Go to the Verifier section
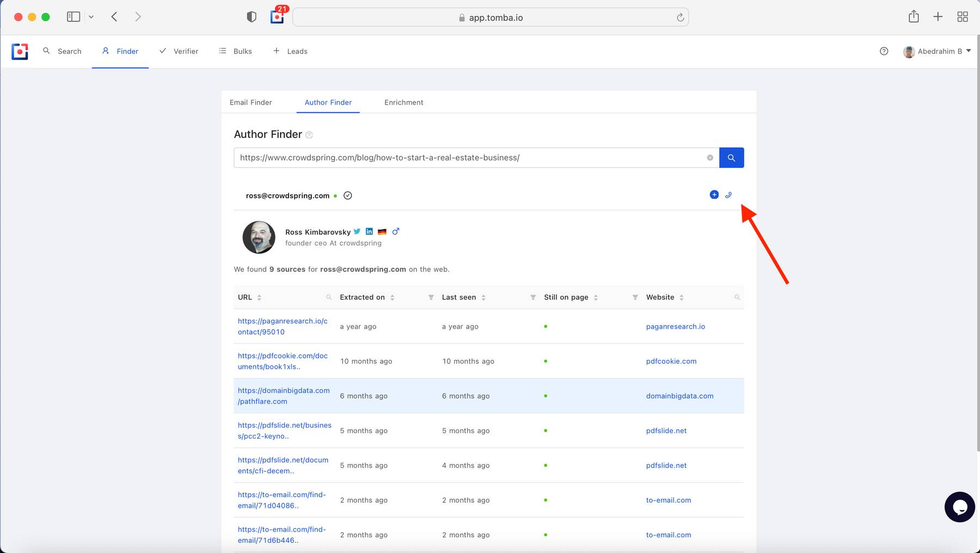The width and height of the screenshot is (980, 553). click(179, 51)
